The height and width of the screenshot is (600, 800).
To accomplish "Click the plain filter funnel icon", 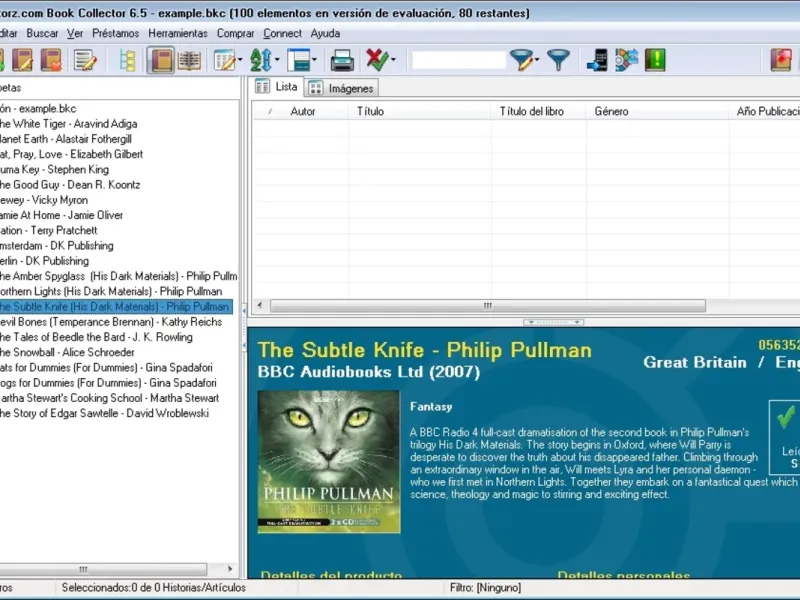I will pyautogui.click(x=559, y=60).
